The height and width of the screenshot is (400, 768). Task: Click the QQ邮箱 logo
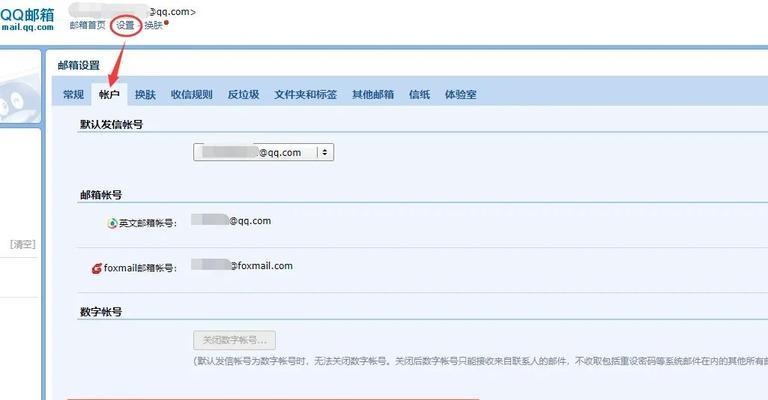tap(27, 20)
